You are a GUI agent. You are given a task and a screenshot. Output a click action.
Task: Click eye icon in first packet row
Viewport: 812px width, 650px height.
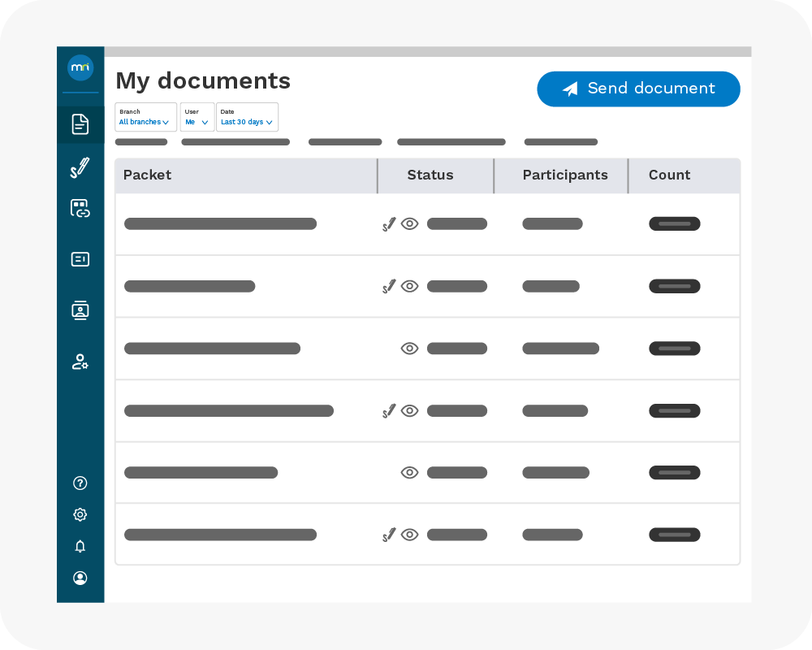pyautogui.click(x=410, y=224)
